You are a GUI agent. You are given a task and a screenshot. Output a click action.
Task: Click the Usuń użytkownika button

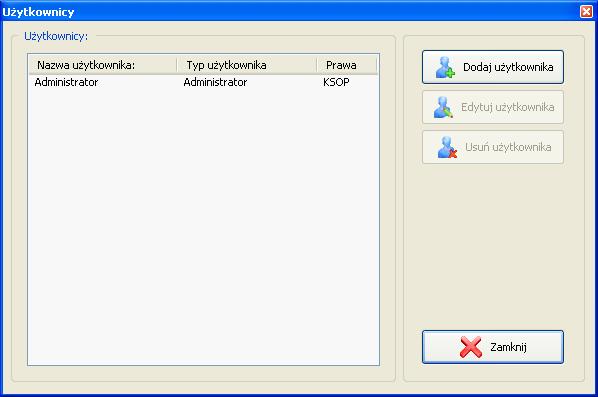point(493,147)
